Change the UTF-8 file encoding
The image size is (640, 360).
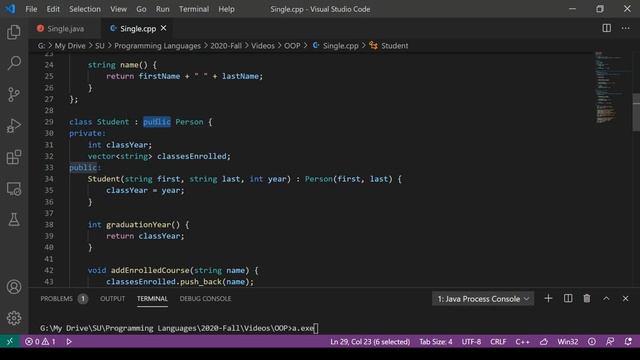coord(471,342)
